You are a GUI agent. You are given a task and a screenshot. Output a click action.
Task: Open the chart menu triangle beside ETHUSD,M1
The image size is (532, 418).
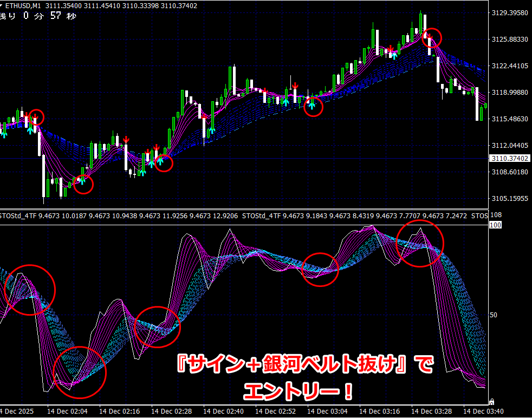tap(2, 6)
